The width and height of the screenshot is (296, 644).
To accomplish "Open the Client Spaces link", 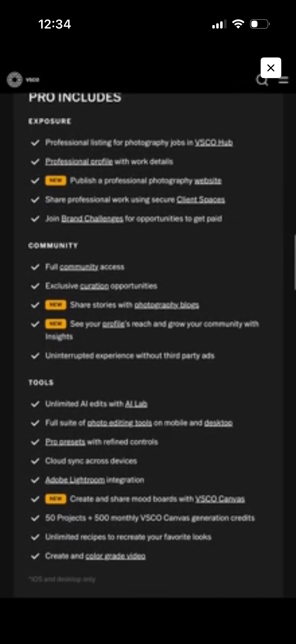I will [201, 199].
